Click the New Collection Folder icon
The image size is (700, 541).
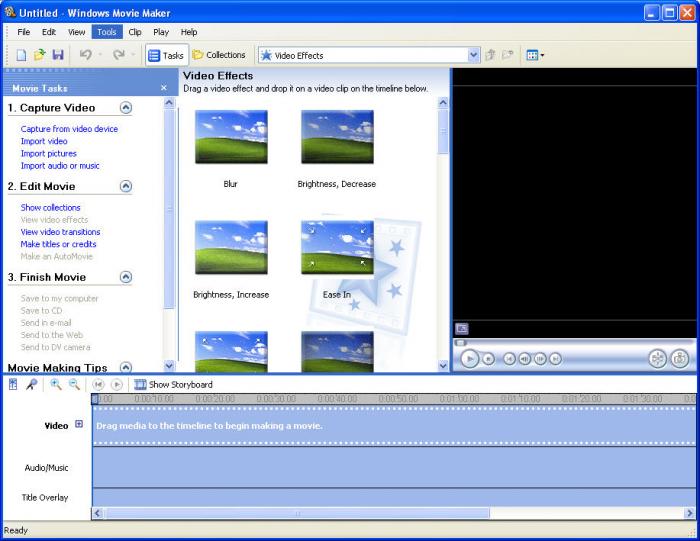pos(507,55)
